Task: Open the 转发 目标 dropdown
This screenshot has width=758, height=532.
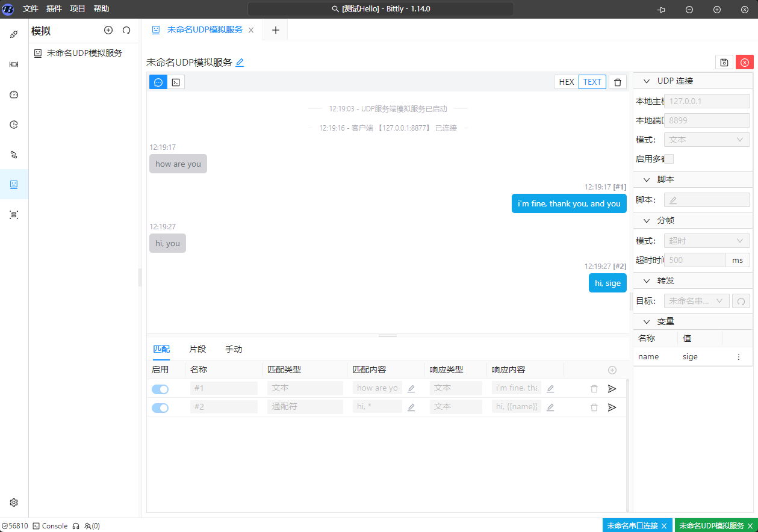Action: (696, 301)
